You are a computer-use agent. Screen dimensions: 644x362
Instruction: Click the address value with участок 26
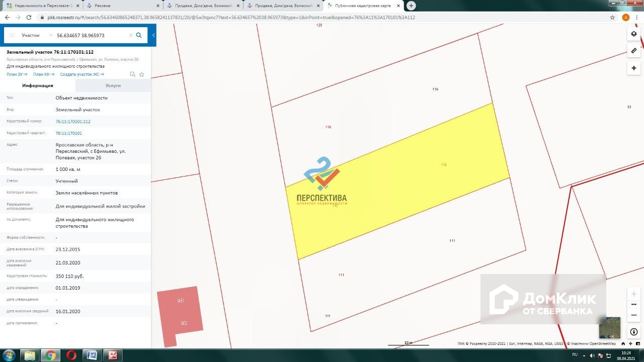(x=91, y=151)
